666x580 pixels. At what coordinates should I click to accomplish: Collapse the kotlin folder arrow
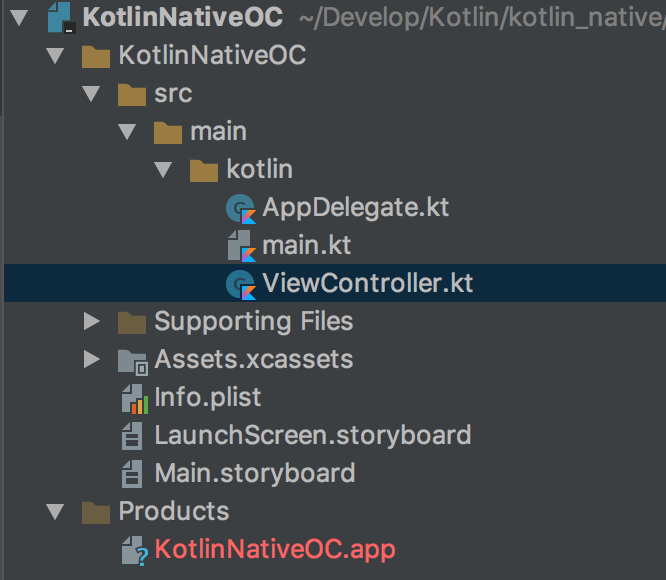coord(165,170)
